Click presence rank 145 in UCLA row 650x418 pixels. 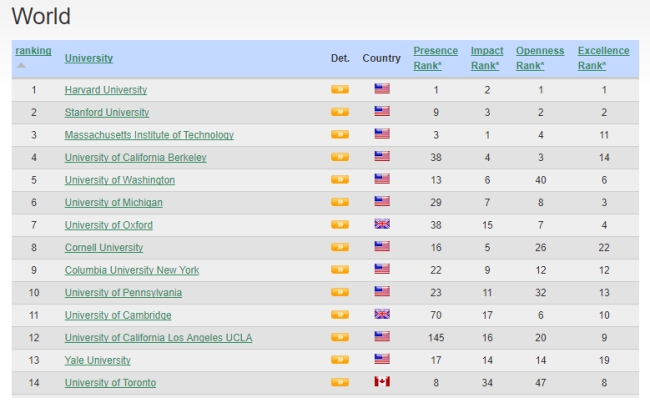436,338
